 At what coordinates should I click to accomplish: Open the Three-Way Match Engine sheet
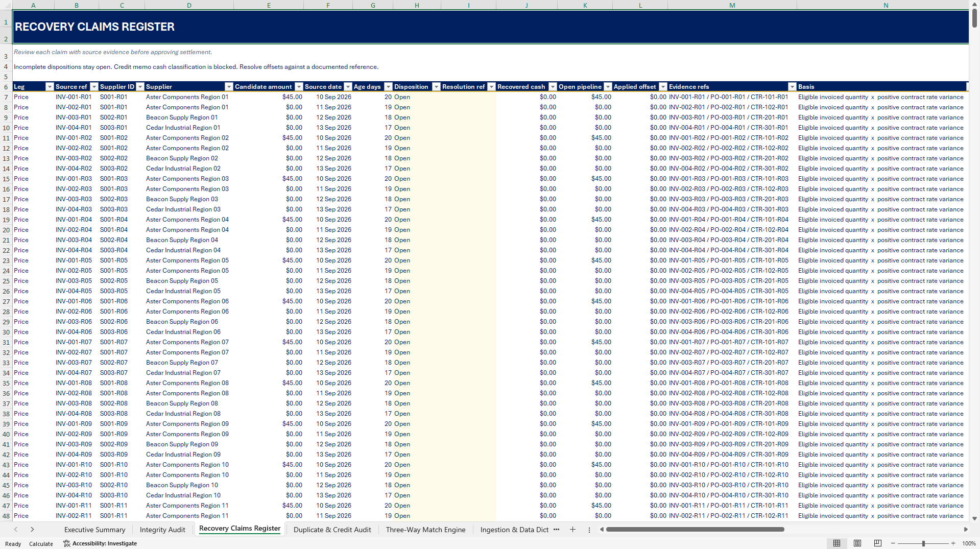click(425, 530)
